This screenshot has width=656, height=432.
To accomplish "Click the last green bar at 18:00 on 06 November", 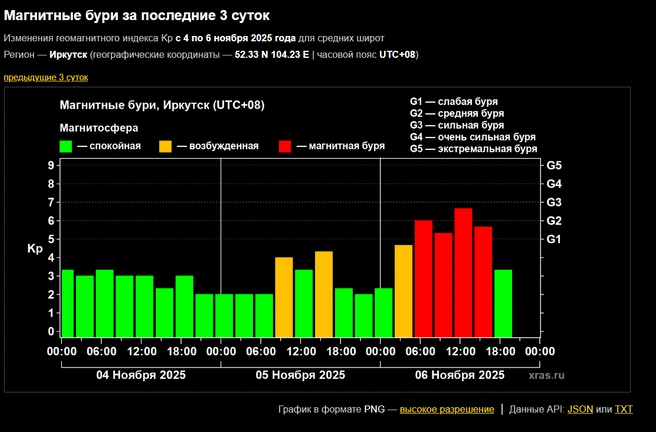I will 503,303.
